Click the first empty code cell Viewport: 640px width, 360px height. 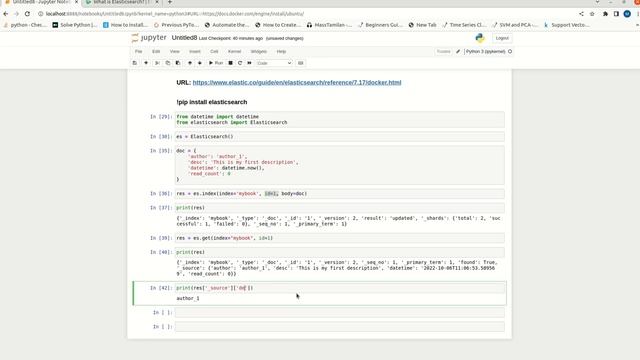click(x=340, y=313)
